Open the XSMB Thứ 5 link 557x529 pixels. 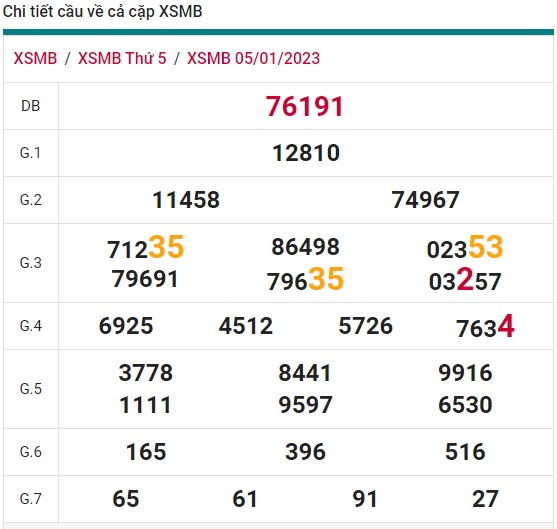click(x=122, y=58)
